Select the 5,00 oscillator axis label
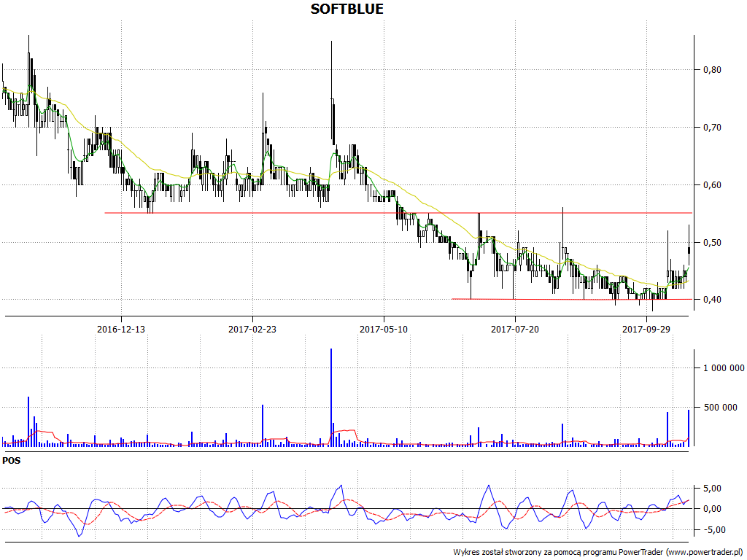The height and width of the screenshot is (560, 747). click(x=711, y=489)
